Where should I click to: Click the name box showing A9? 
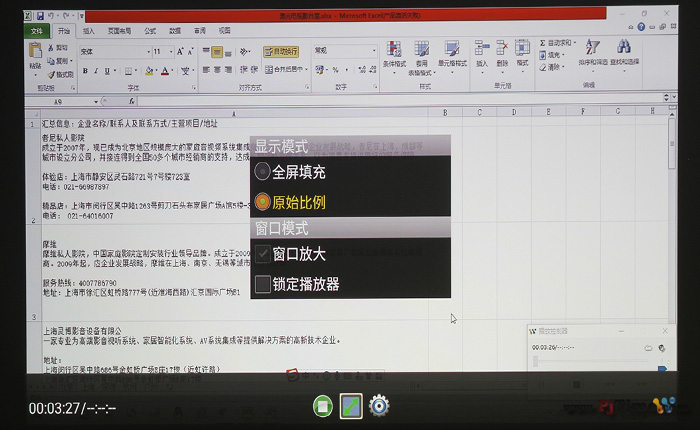[x=58, y=102]
